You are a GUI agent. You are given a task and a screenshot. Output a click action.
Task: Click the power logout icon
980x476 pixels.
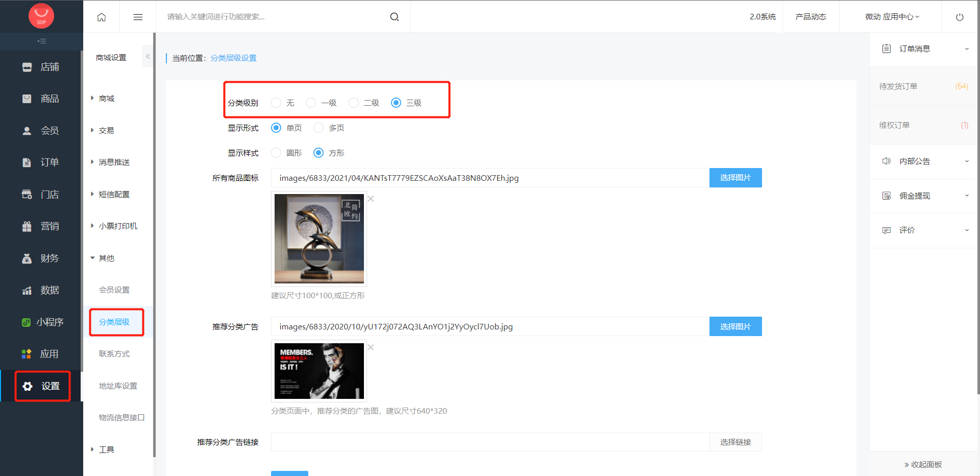(x=960, y=17)
